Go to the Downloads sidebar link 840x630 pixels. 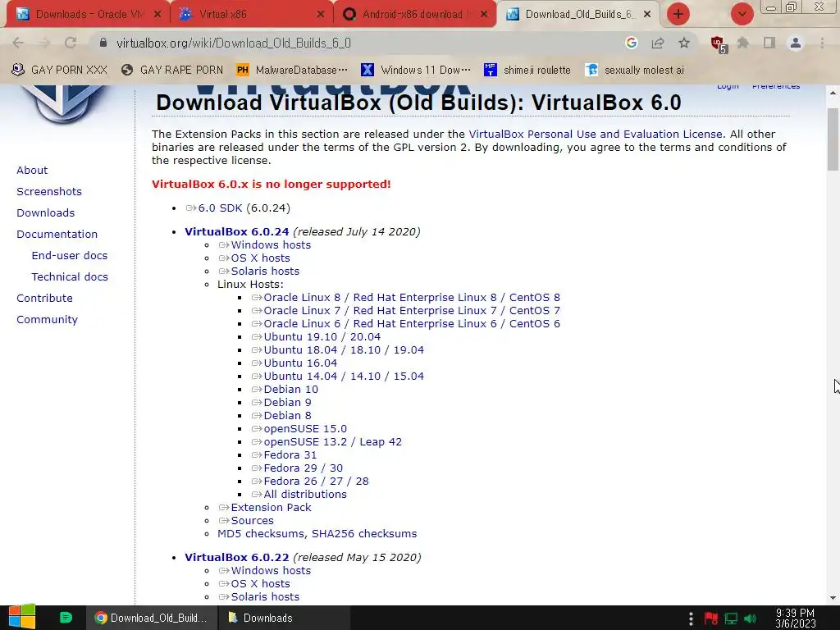pos(46,212)
